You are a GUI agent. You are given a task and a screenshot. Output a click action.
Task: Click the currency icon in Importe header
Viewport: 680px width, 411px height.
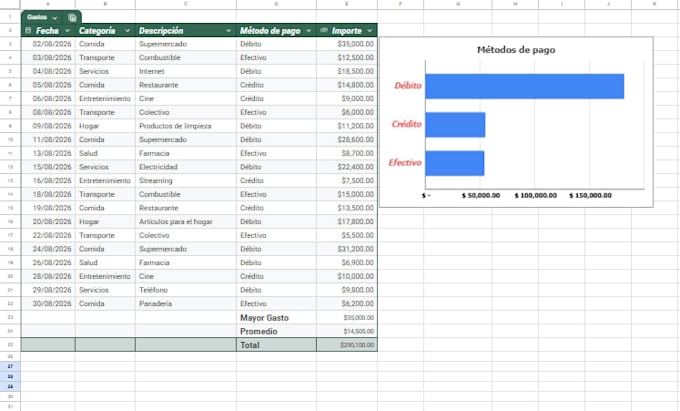[x=324, y=30]
